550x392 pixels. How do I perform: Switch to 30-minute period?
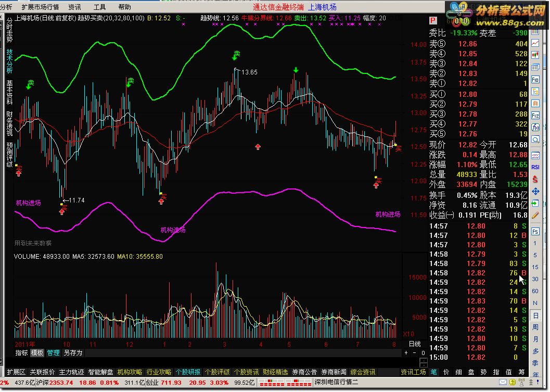click(535, 279)
